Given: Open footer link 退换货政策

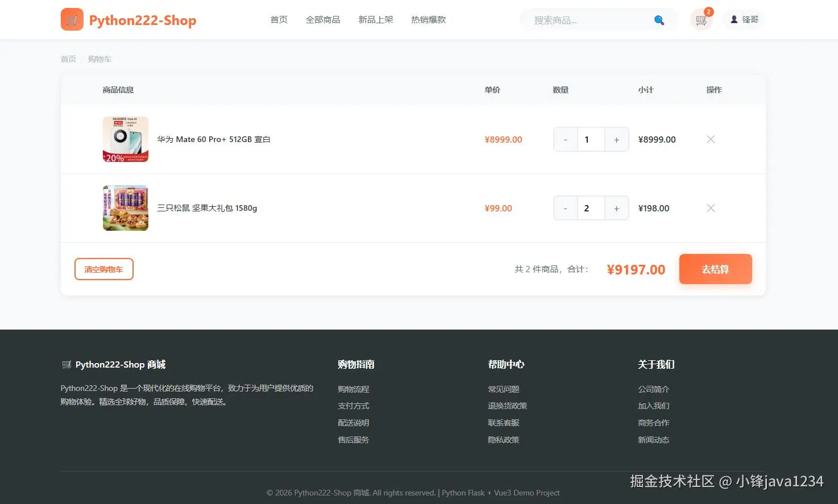Looking at the screenshot, I should [508, 406].
